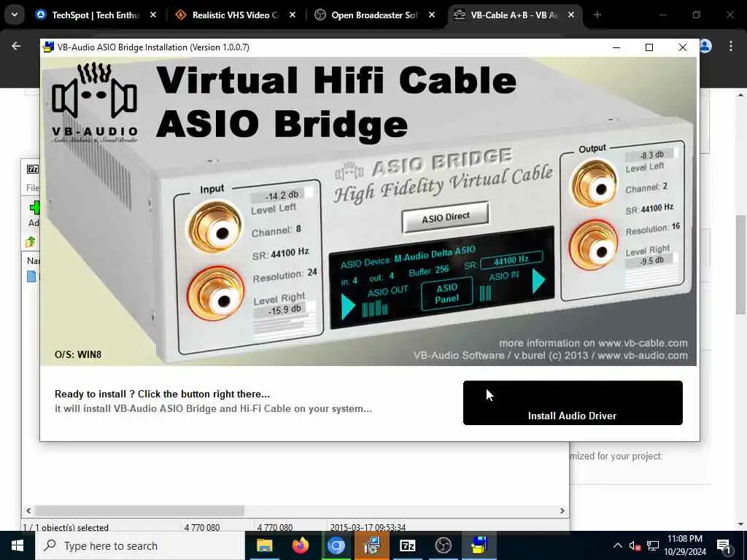Click the Install Audio Driver button
This screenshot has height=560, width=747.
point(573,402)
